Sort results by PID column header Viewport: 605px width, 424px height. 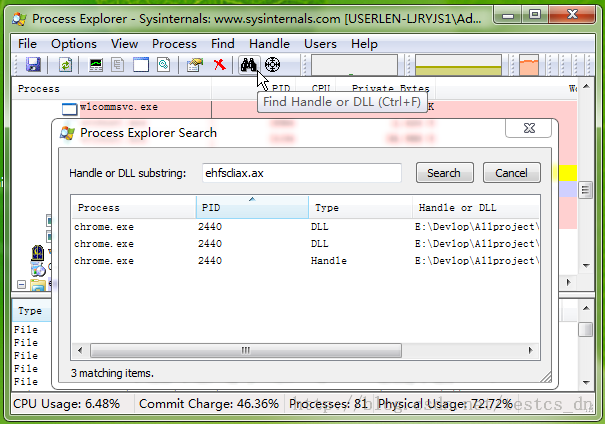252,208
